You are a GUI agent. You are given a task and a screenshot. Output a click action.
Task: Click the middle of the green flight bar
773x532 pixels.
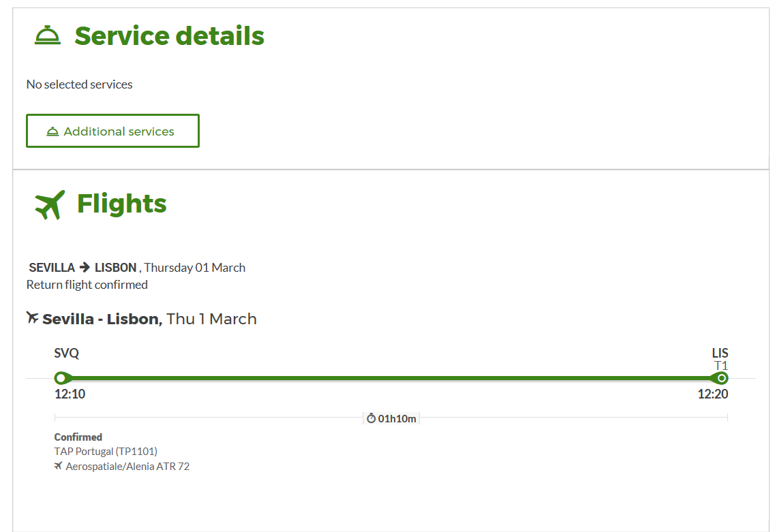[x=391, y=378]
